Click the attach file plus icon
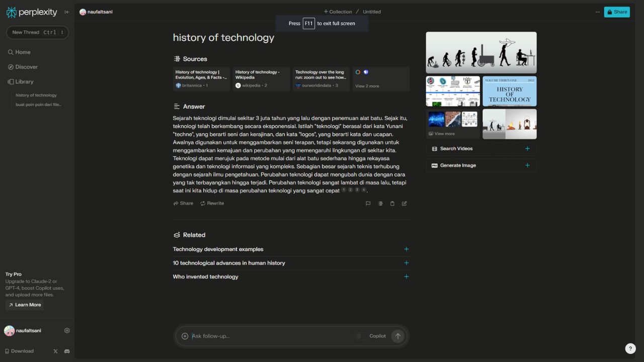644x362 pixels. coord(185,336)
